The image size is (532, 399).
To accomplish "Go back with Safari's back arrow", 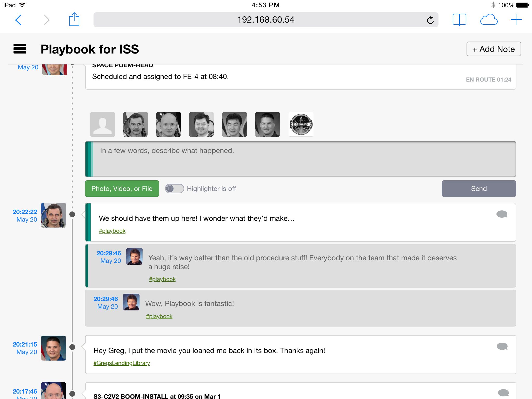I will click(18, 20).
